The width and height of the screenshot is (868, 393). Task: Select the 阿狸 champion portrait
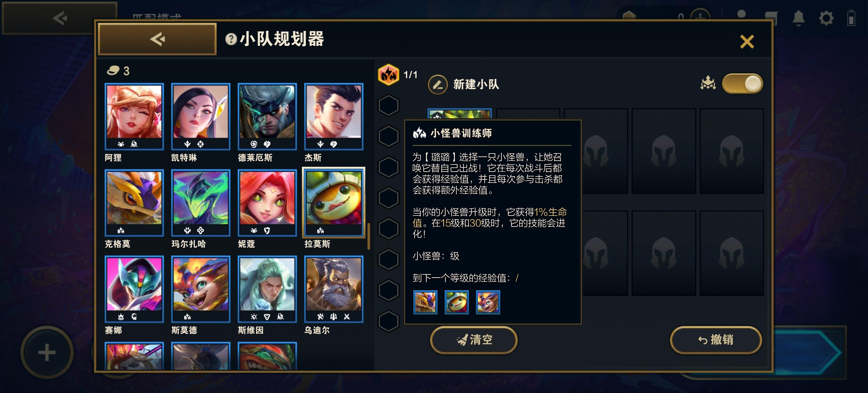click(134, 116)
